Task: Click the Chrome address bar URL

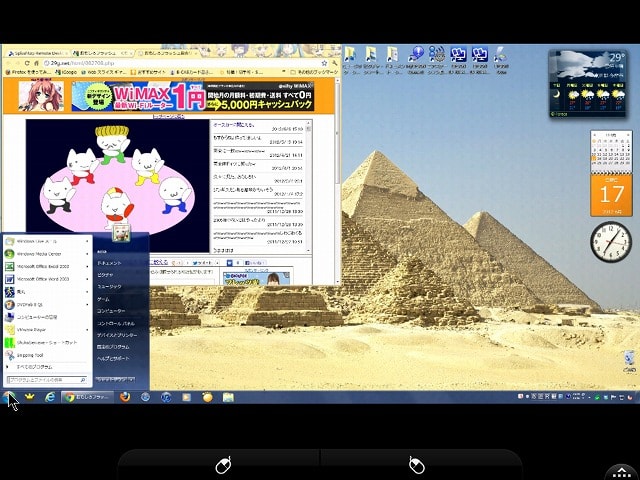Action: [x=82, y=63]
